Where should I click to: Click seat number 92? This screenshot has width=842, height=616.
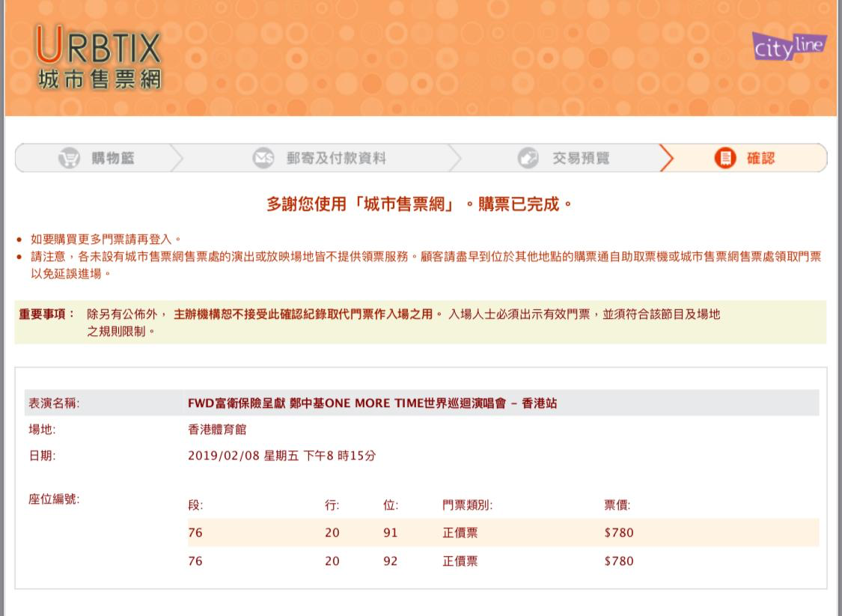click(x=391, y=561)
